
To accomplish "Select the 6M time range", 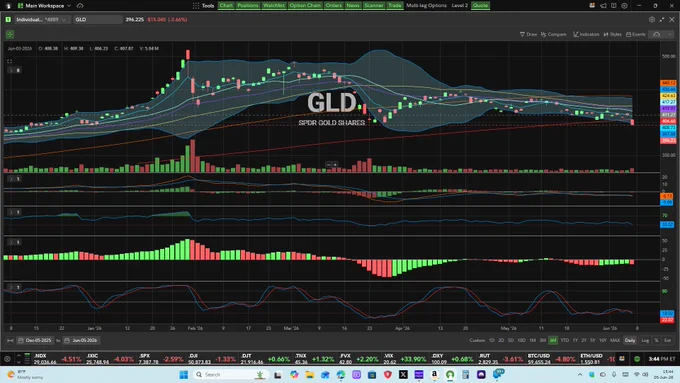I will tap(553, 340).
